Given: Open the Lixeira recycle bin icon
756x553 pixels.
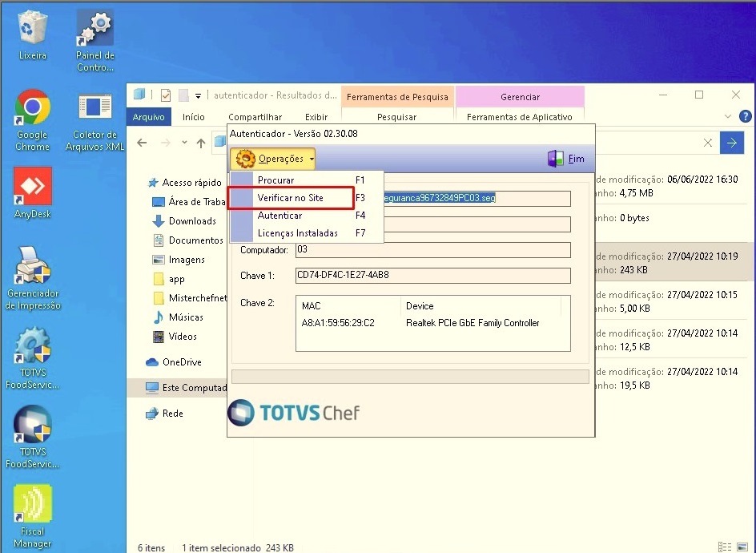Looking at the screenshot, I should click(x=32, y=35).
